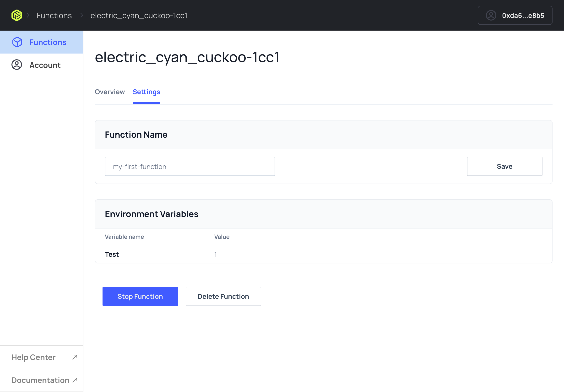The width and height of the screenshot is (564, 392).
Task: Switch to the Settings tab
Action: pos(146,92)
